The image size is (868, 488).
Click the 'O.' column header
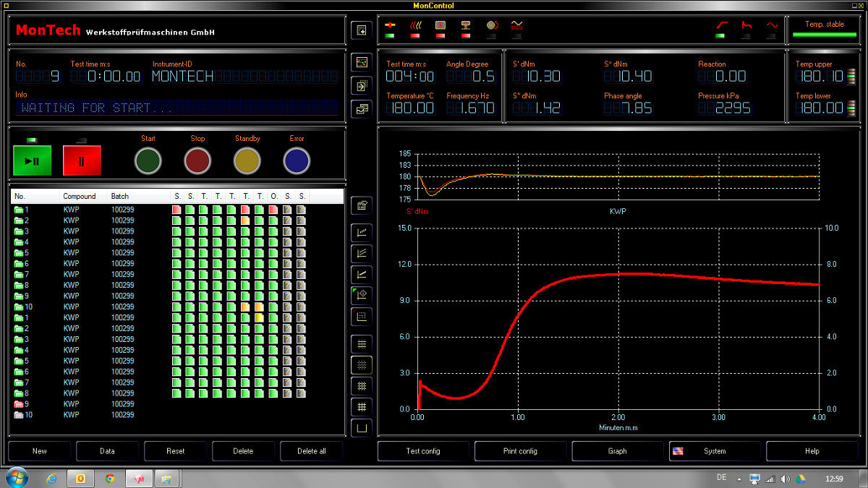274,196
